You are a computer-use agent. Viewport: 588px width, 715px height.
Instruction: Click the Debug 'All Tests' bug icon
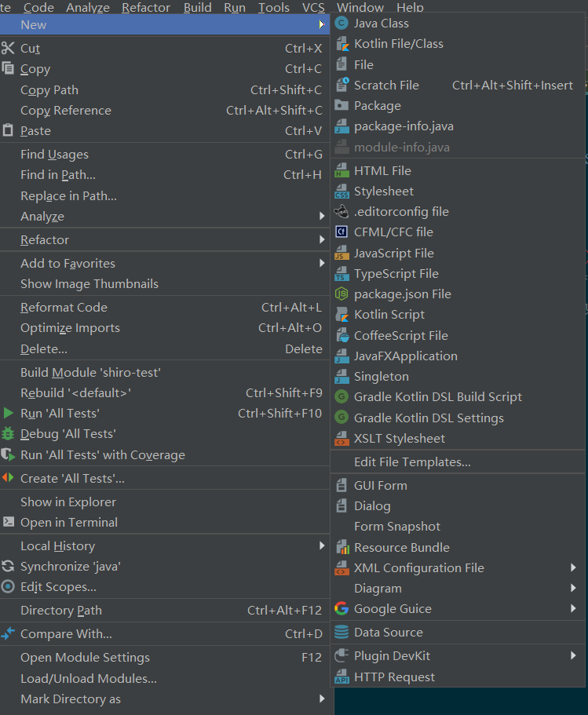[8, 434]
